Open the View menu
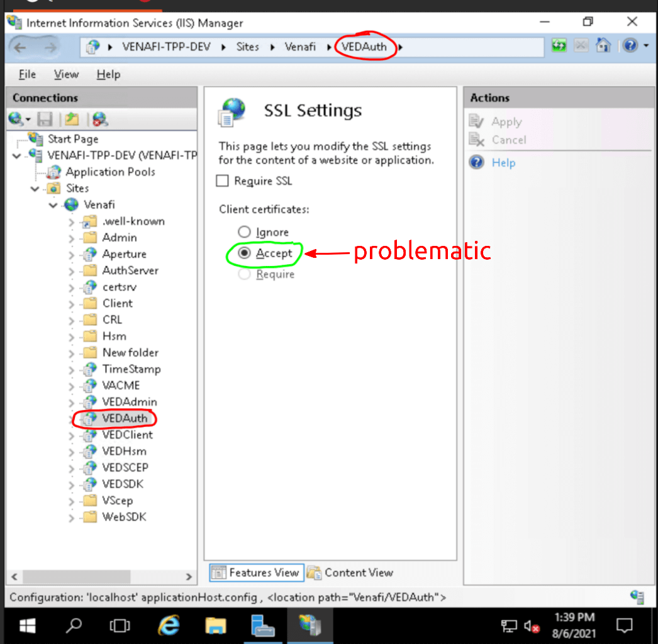 pyautogui.click(x=65, y=74)
